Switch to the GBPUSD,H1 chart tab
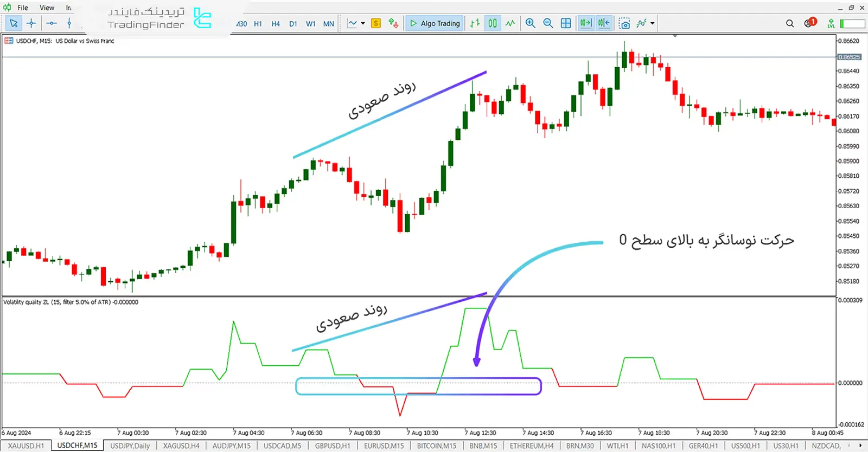Image resolution: width=868 pixels, height=452 pixels. pos(333,445)
